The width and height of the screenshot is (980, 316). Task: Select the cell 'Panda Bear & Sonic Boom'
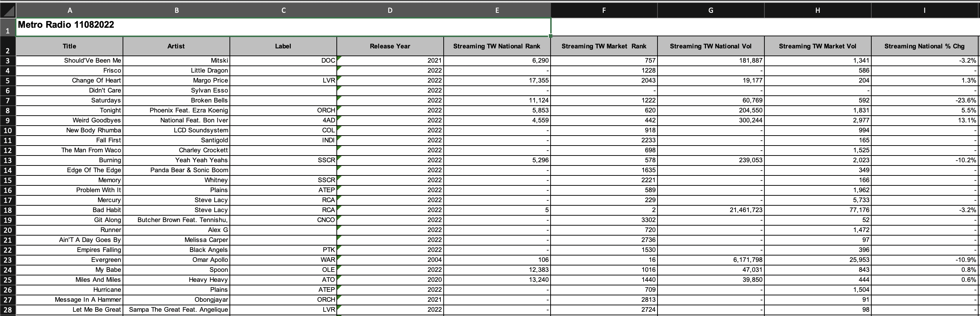pos(176,170)
